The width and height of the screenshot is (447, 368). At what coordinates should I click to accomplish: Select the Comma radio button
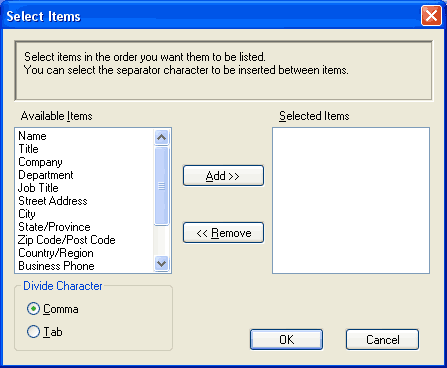[33, 309]
